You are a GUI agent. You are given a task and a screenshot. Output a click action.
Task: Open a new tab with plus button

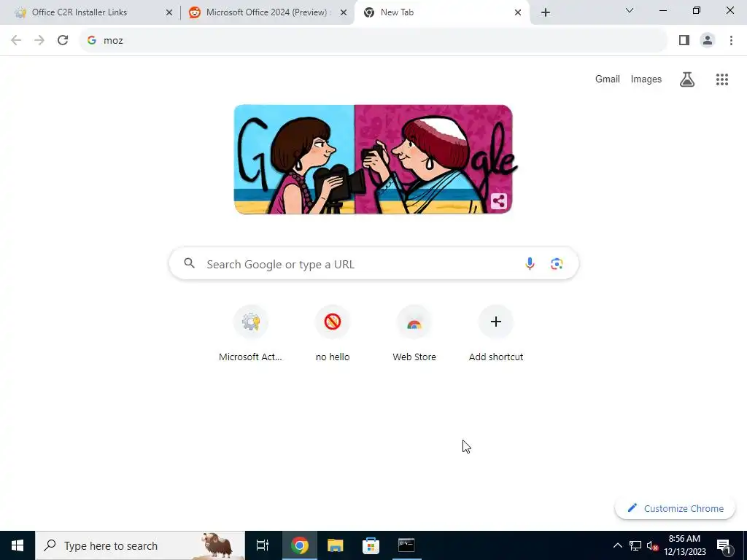(x=546, y=12)
